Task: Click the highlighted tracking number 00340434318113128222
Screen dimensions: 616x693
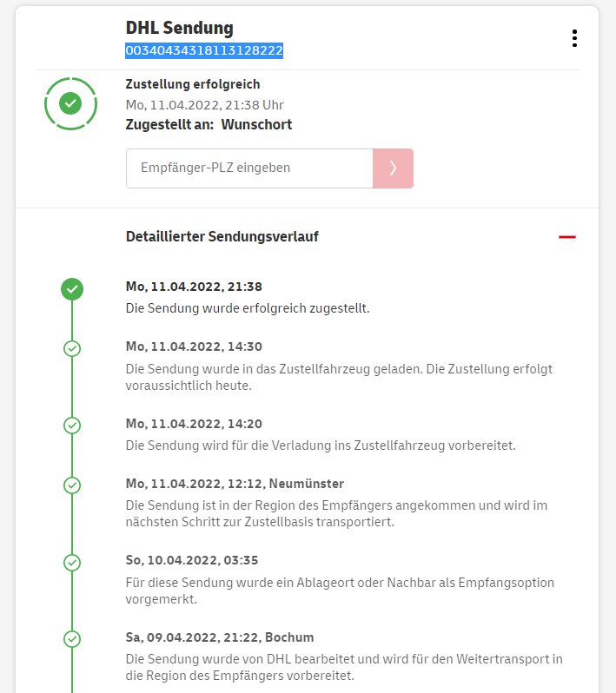Action: coord(204,51)
